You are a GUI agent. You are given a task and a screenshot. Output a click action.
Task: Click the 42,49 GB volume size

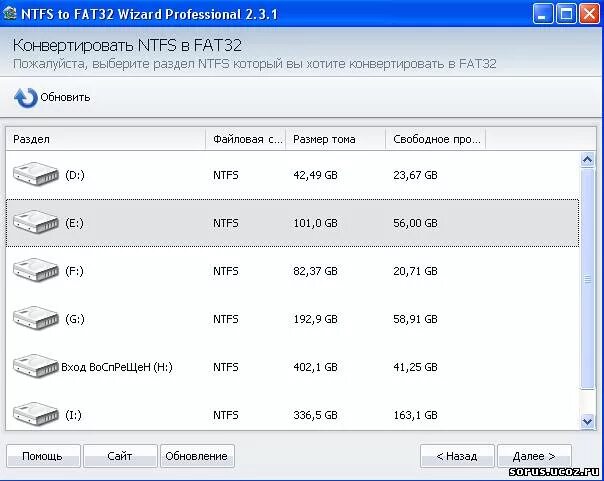tap(315, 175)
